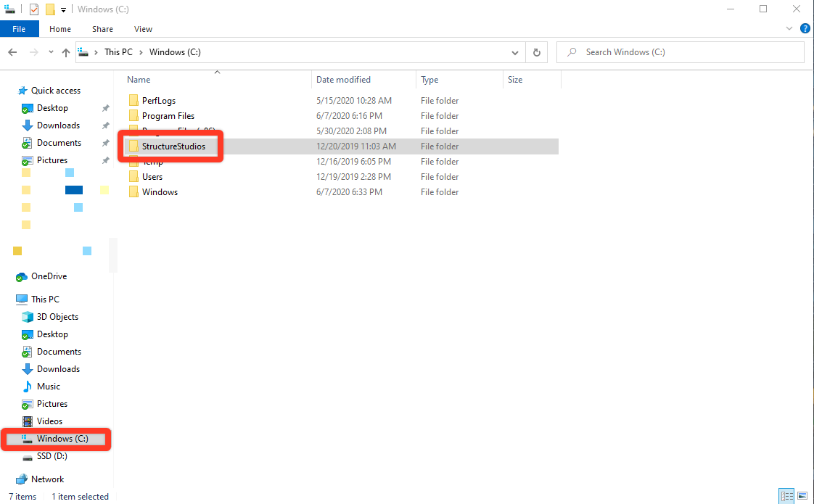814x504 pixels.
Task: Click the Refresh icon next to the address bar
Action: [x=536, y=51]
